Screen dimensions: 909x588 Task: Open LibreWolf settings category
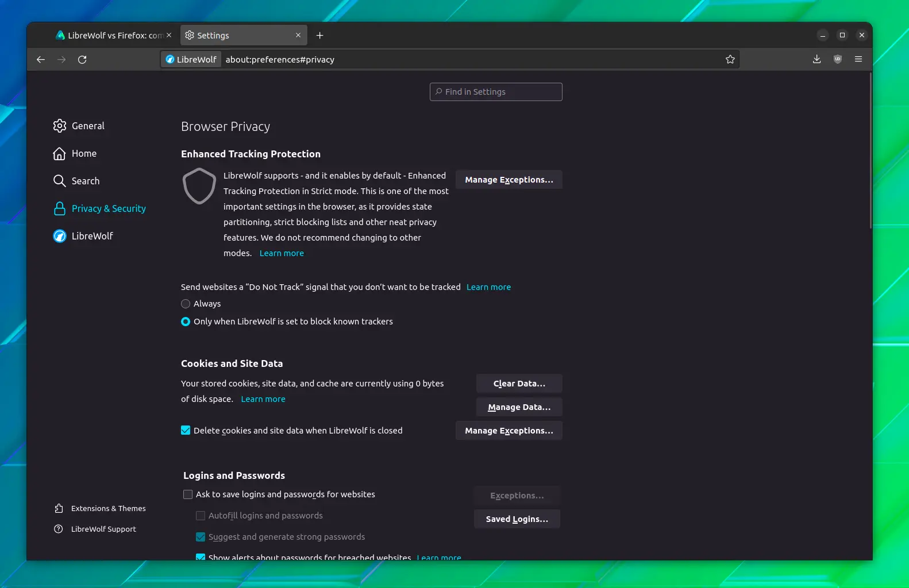pyautogui.click(x=83, y=236)
